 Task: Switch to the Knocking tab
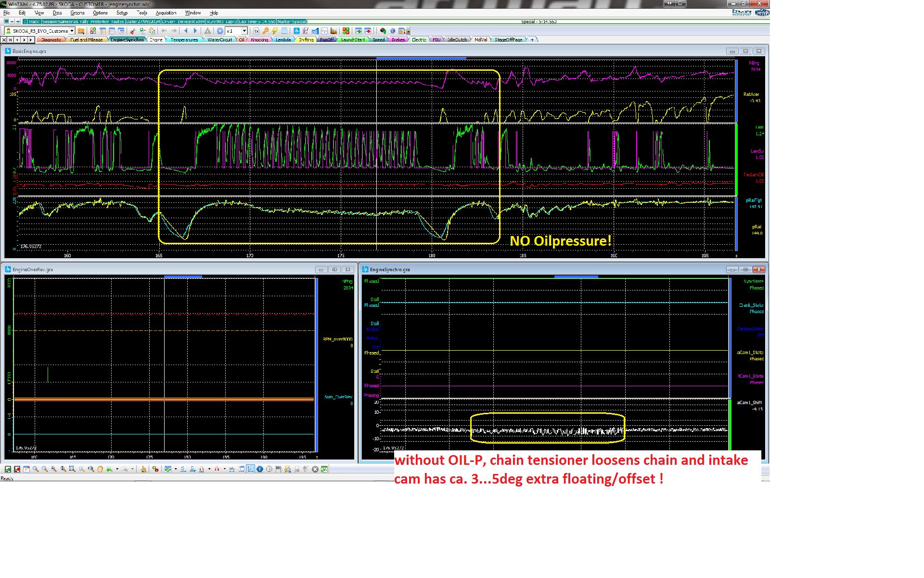point(259,40)
